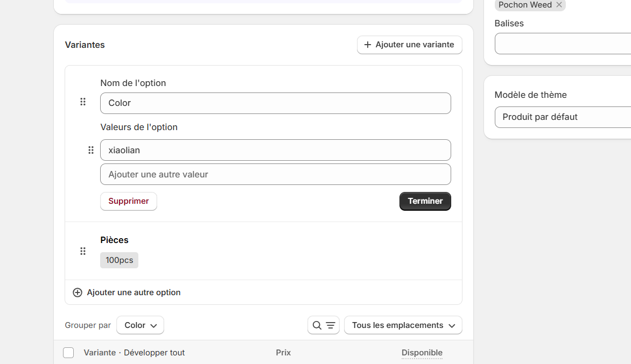Open the Modèle de thème dropdown

[x=563, y=117]
